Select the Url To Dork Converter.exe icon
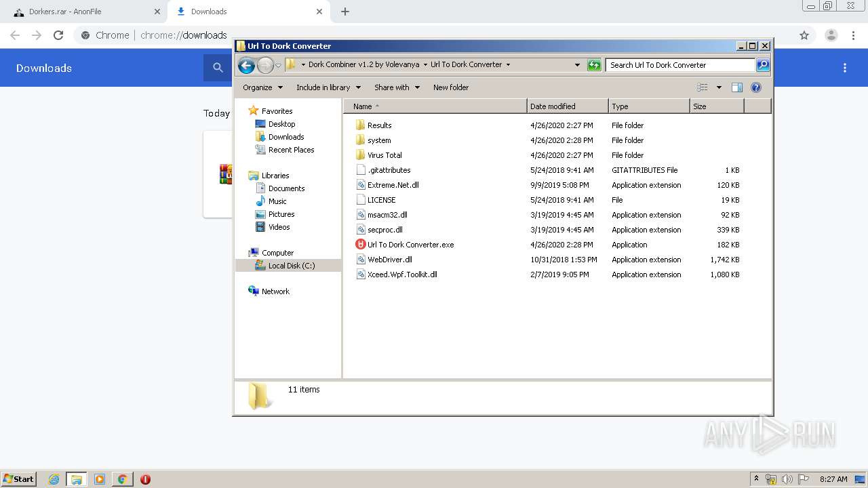This screenshot has height=488, width=868. tap(361, 245)
